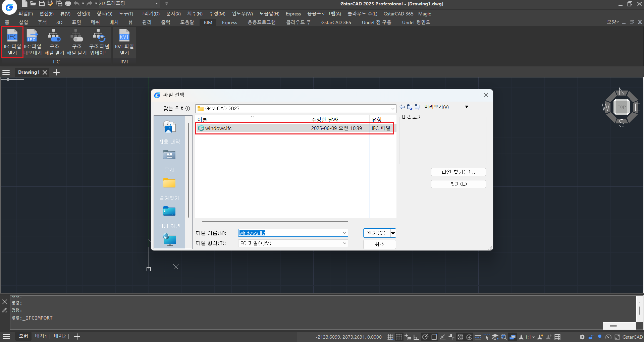
Task: Click the 파일 찾기(F)... button
Action: pos(458,172)
